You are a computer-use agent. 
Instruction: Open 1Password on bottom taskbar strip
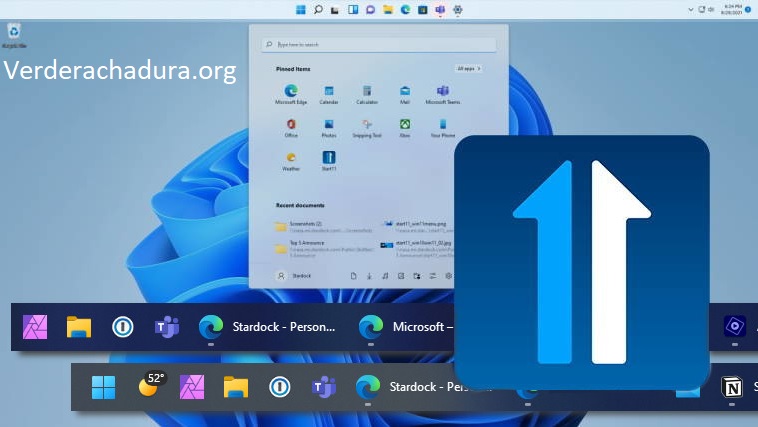pos(279,387)
